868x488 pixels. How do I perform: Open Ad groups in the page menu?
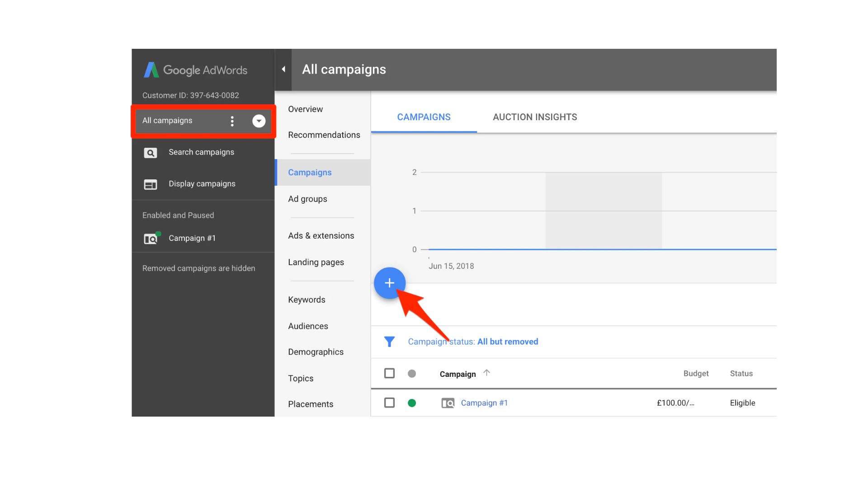(x=307, y=199)
